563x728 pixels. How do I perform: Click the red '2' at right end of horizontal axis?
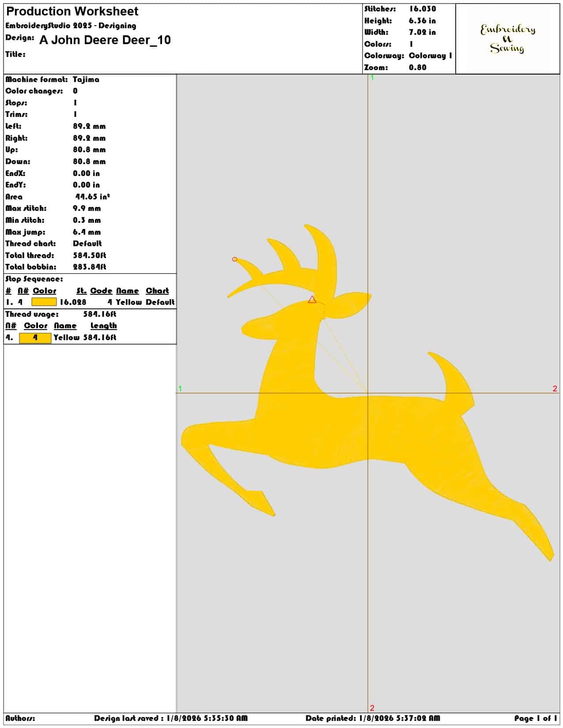[555, 389]
